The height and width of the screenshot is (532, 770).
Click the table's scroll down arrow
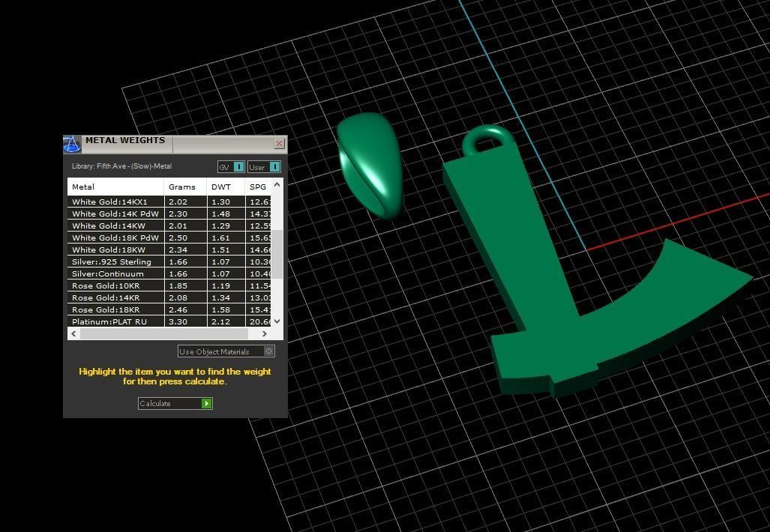pos(277,321)
